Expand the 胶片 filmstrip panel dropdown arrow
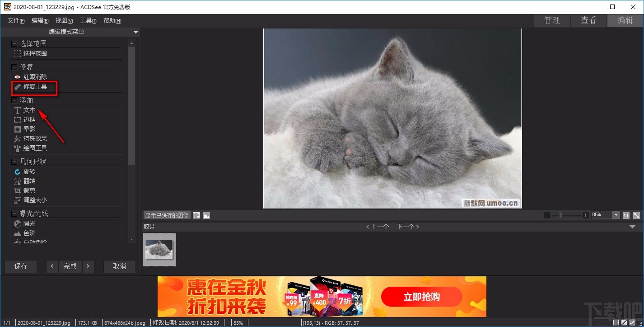The image size is (644, 327). pyautogui.click(x=632, y=227)
